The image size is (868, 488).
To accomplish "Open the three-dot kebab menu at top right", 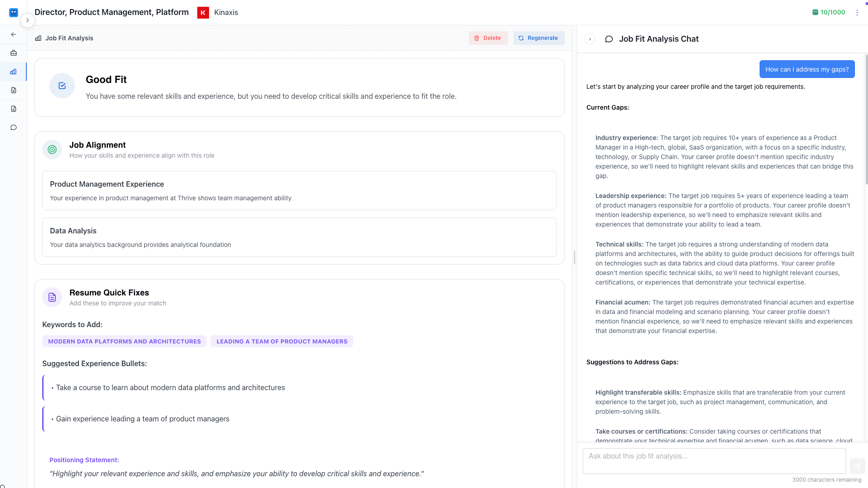I will (x=857, y=12).
